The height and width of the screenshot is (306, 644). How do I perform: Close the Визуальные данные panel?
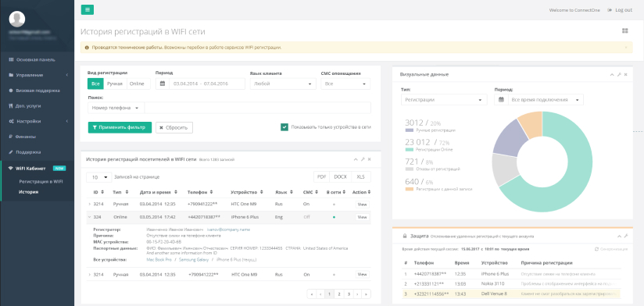click(625, 75)
